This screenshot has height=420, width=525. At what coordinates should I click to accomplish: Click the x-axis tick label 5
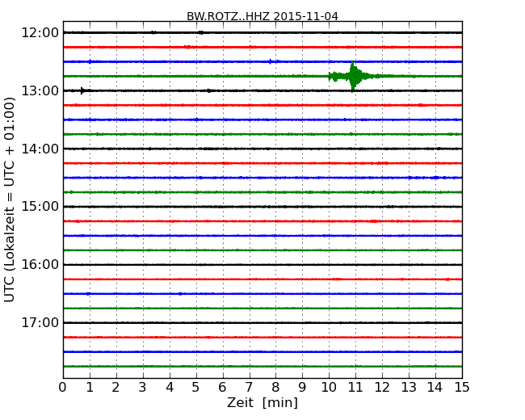point(196,388)
